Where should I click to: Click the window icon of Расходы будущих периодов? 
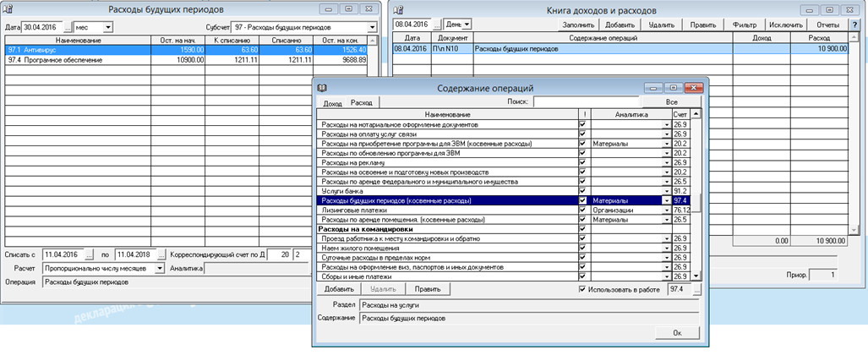(x=8, y=8)
